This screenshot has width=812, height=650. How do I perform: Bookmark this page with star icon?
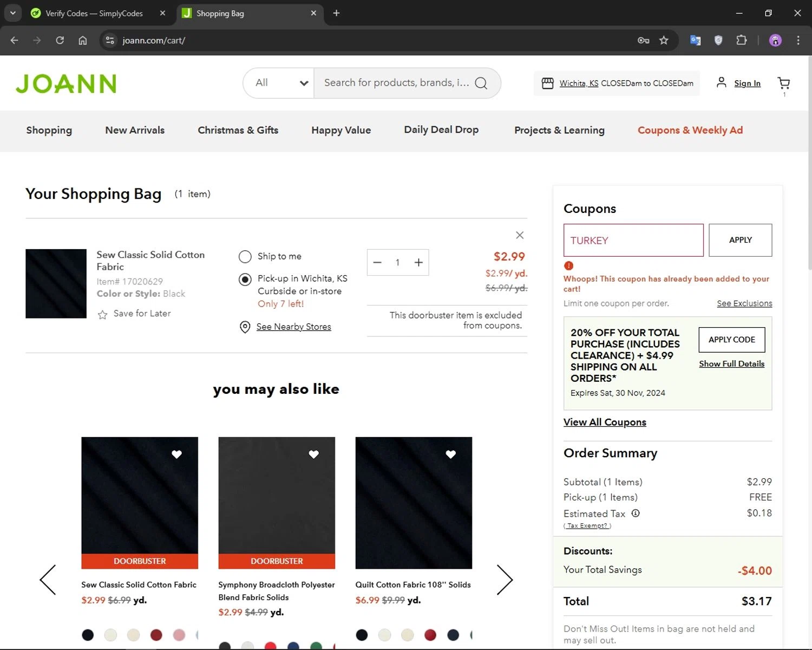(664, 40)
